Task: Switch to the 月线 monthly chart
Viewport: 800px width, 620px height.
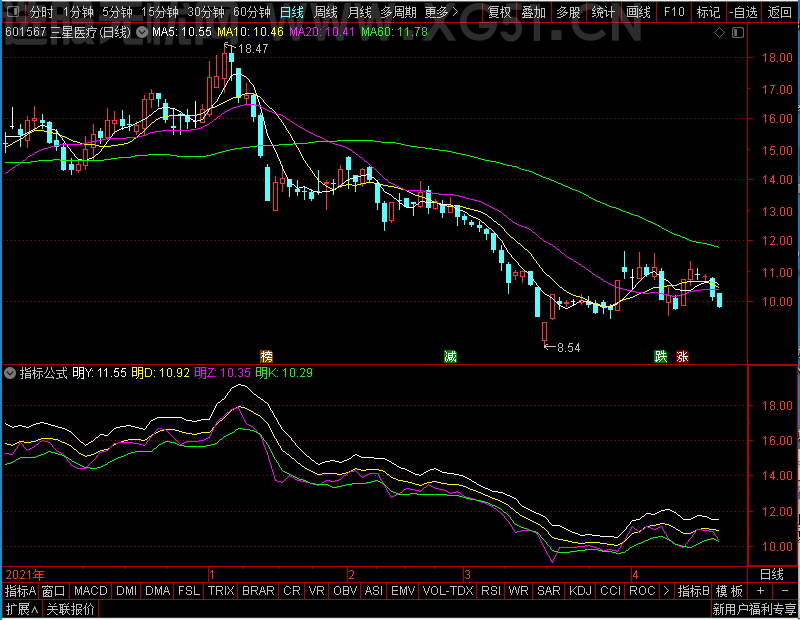Action: 359,12
